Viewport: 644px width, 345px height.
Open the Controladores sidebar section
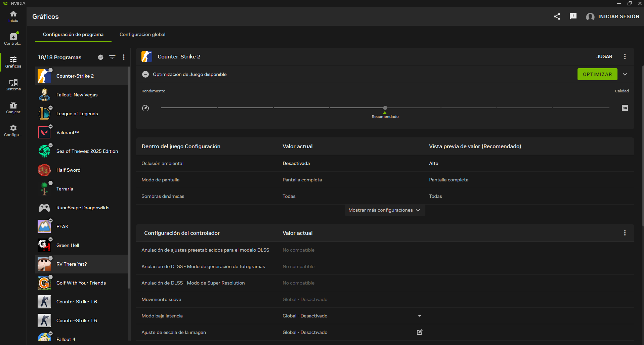13,39
